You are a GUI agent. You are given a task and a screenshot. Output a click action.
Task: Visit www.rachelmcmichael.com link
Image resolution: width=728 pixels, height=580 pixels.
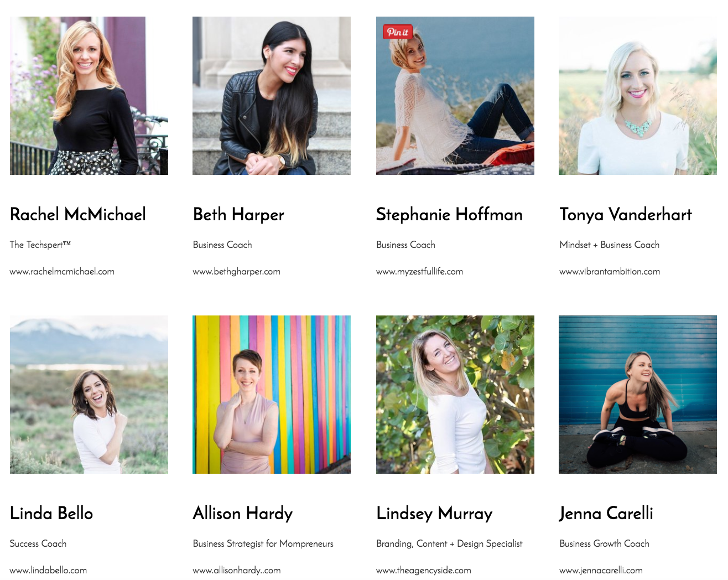(62, 271)
